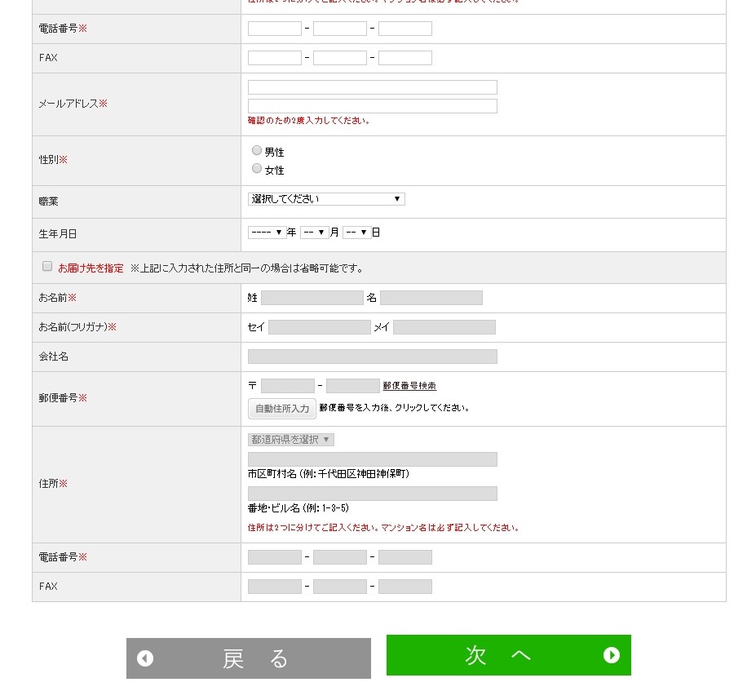The image size is (756, 700).
Task: Select the 男性 radio button
Action: coord(257,150)
